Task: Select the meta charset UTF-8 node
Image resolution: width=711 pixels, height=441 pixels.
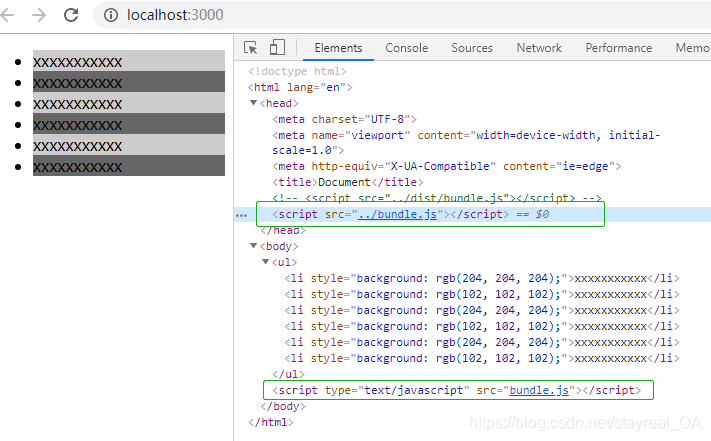Action: click(344, 119)
